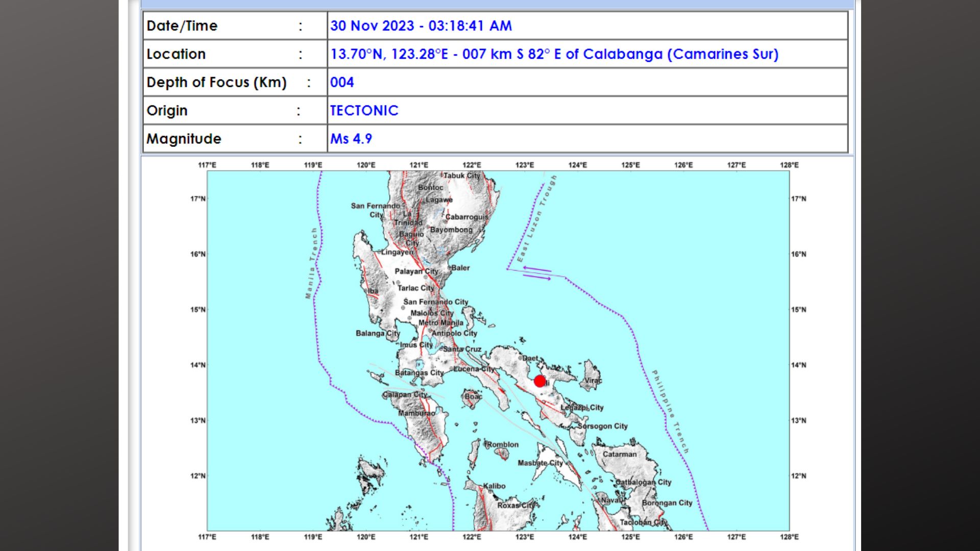The image size is (980, 551).
Task: Click the Metro Manila label on map
Action: (441, 322)
